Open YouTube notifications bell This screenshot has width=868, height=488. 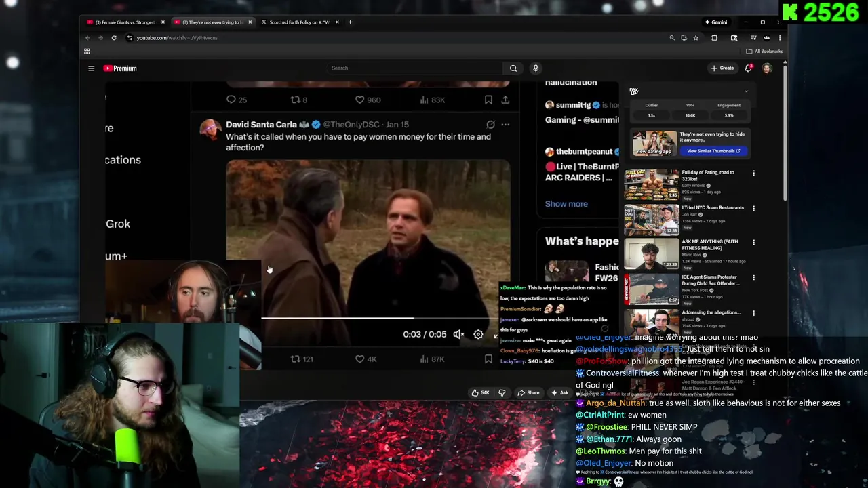[x=749, y=68]
